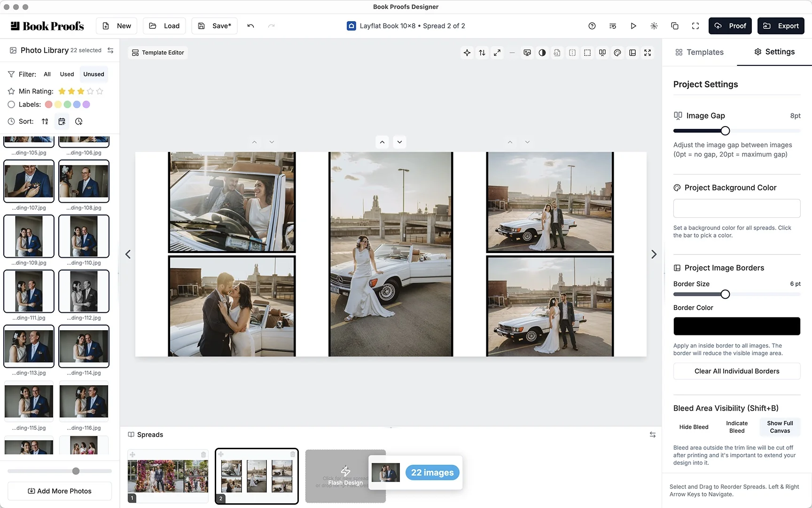The width and height of the screenshot is (812, 508).
Task: Open the Photo Library swap icon beside the heading
Action: 110,50
